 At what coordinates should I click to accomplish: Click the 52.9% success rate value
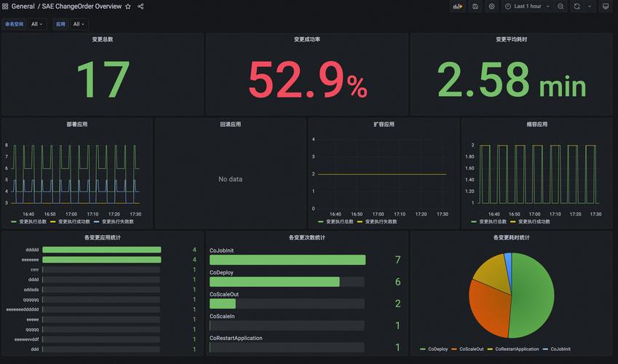click(x=307, y=79)
